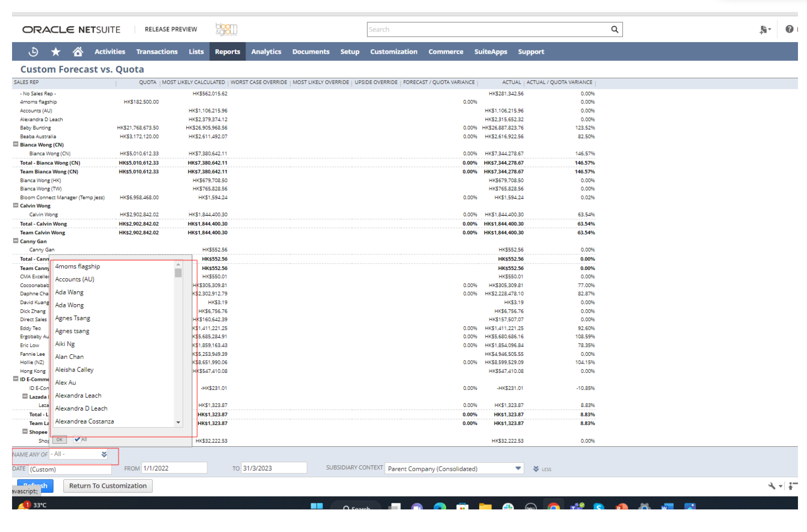Open the Customization menu
807x532 pixels.
click(x=394, y=52)
